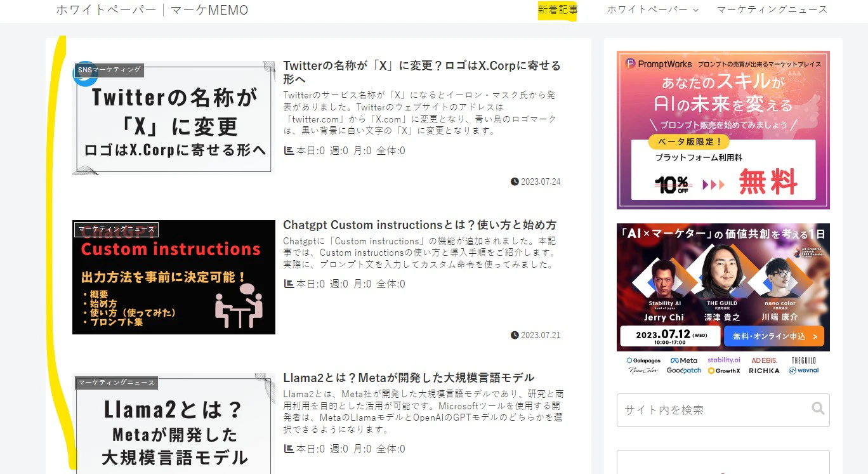Click the SNSマーケティング category label
Screen dimensions: 868x474
pos(109,70)
